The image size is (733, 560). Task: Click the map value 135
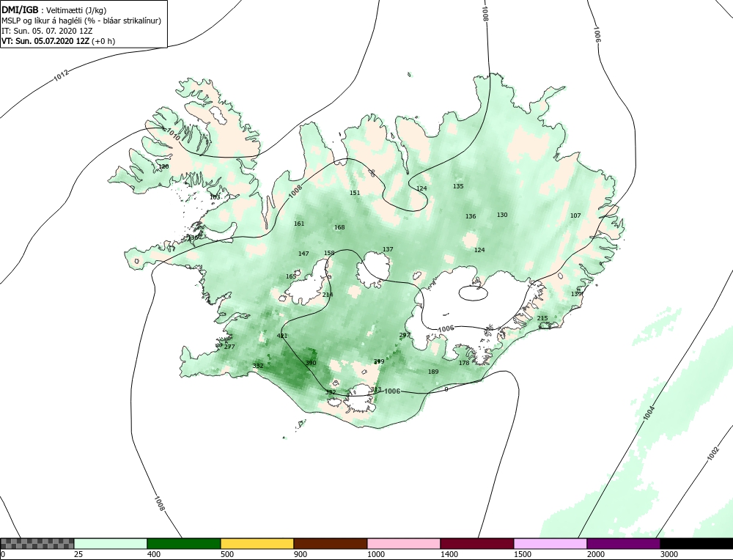coord(459,186)
